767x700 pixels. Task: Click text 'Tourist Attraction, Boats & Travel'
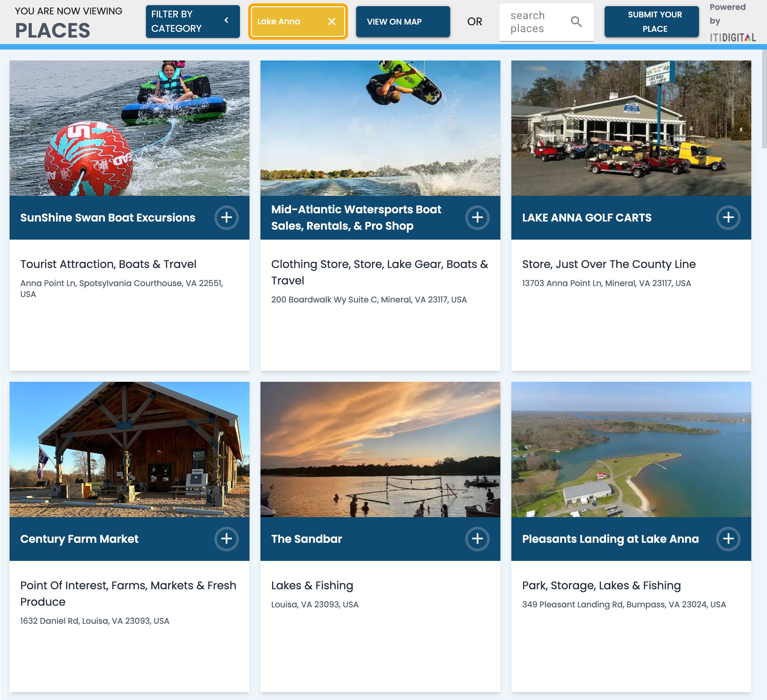[108, 264]
